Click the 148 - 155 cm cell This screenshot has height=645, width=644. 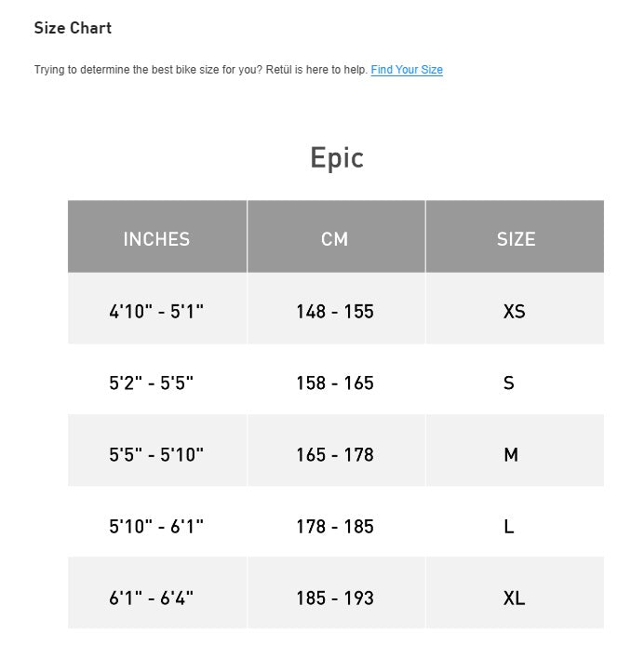[x=335, y=312]
